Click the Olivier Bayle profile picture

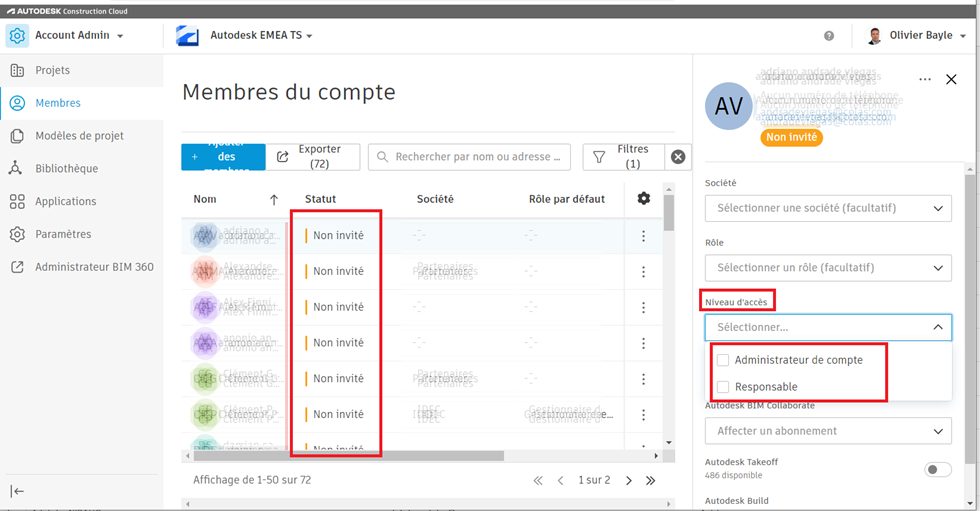coord(874,36)
